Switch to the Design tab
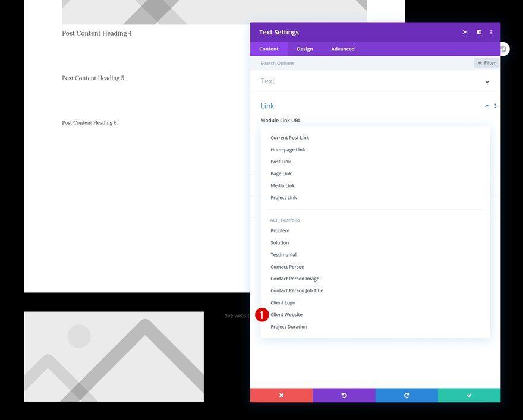Image resolution: width=523 pixels, height=420 pixels. pos(304,49)
